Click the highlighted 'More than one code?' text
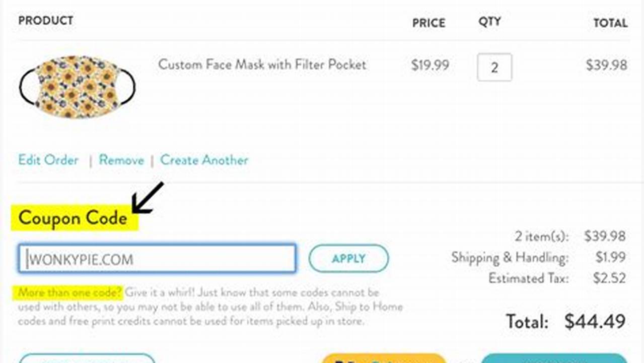644x363 pixels. click(69, 292)
